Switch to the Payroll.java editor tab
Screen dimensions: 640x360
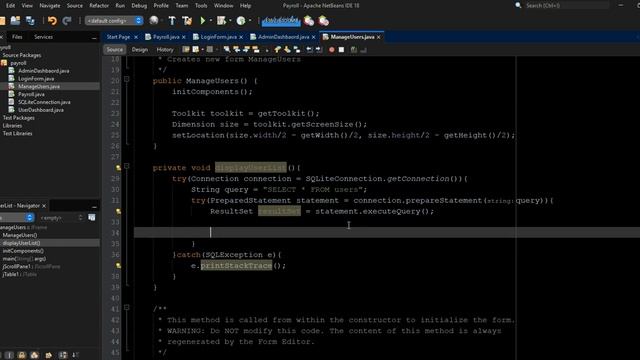(166, 37)
